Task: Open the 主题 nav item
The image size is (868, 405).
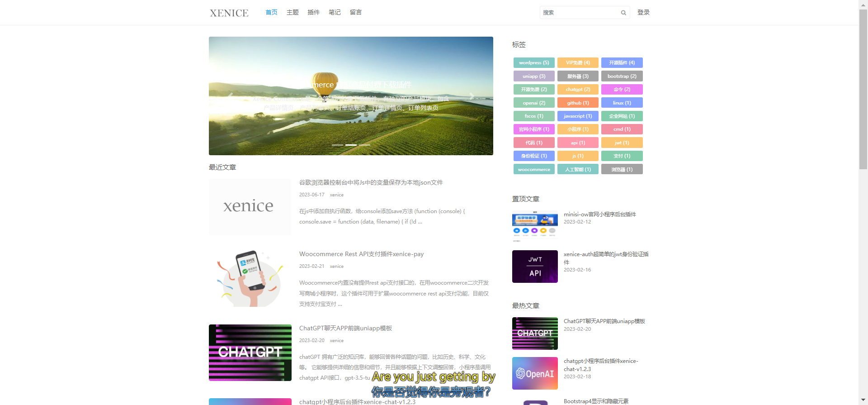Action: coord(292,12)
